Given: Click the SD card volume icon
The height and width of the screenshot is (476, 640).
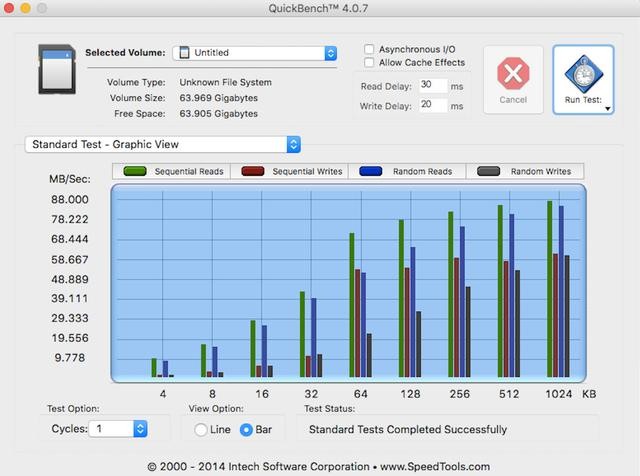Looking at the screenshot, I should [57, 69].
